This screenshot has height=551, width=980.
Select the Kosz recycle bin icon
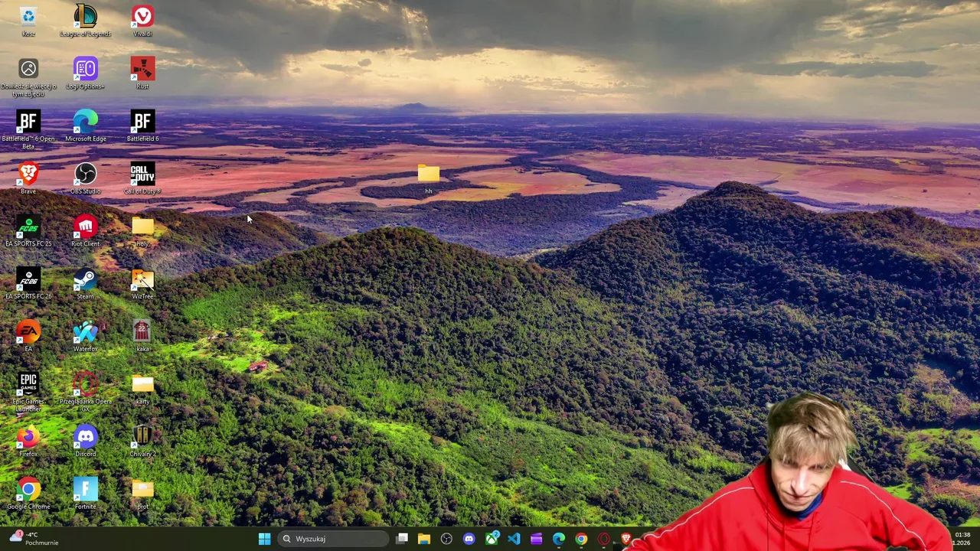point(28,21)
